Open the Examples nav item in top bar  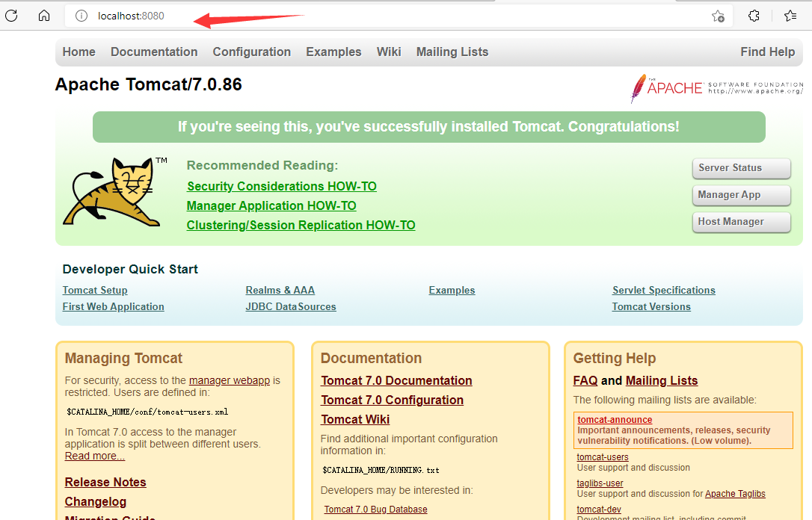(333, 52)
